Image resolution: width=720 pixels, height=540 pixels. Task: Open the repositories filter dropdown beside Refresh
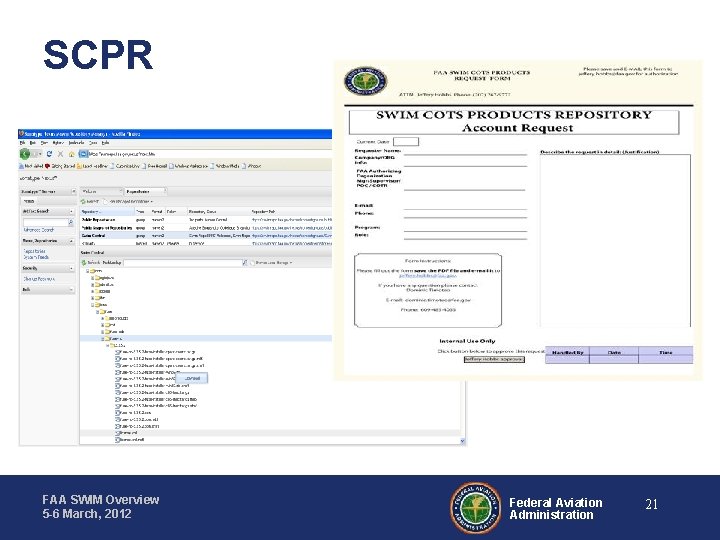[x=129, y=202]
